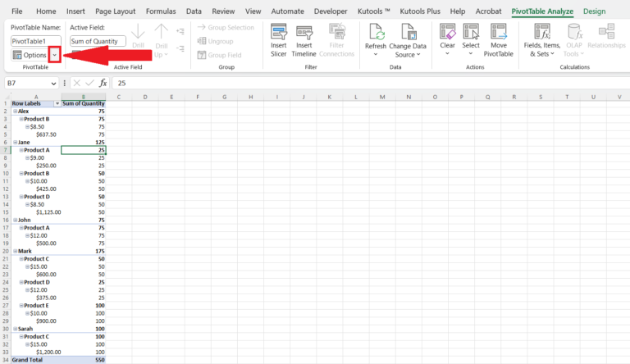Screen dimensions: 630x364
Task: Click the Options button in PivotTable group
Action: (x=30, y=55)
